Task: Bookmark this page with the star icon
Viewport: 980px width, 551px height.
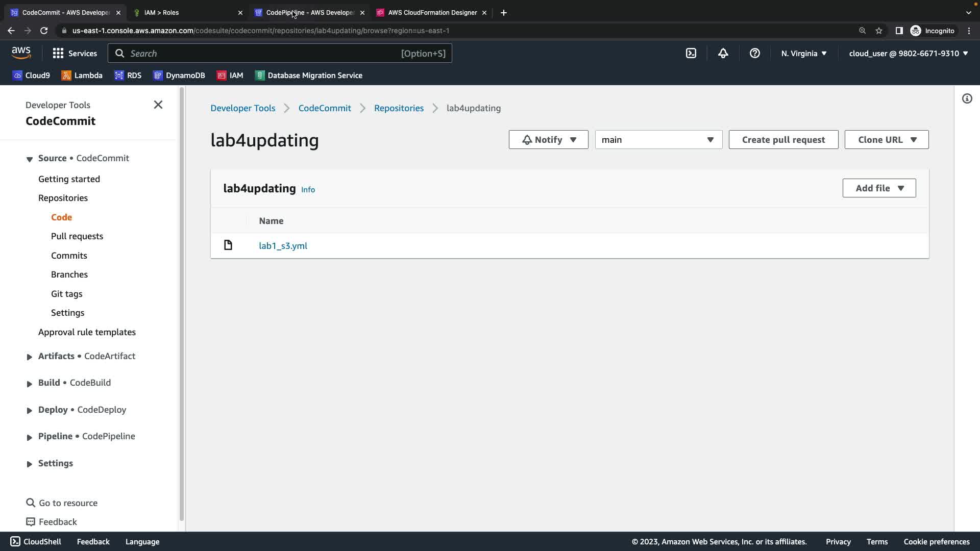Action: point(878,31)
